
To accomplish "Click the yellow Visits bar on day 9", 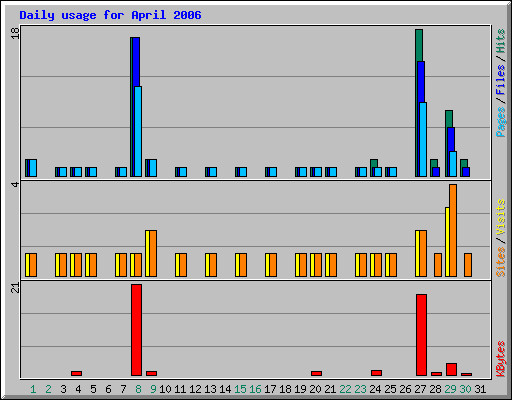I will coord(148,253).
